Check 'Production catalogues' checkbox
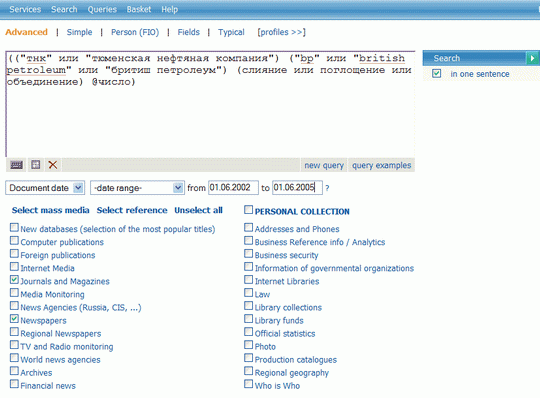Viewport: 540px width, 398px height. pyautogui.click(x=248, y=358)
